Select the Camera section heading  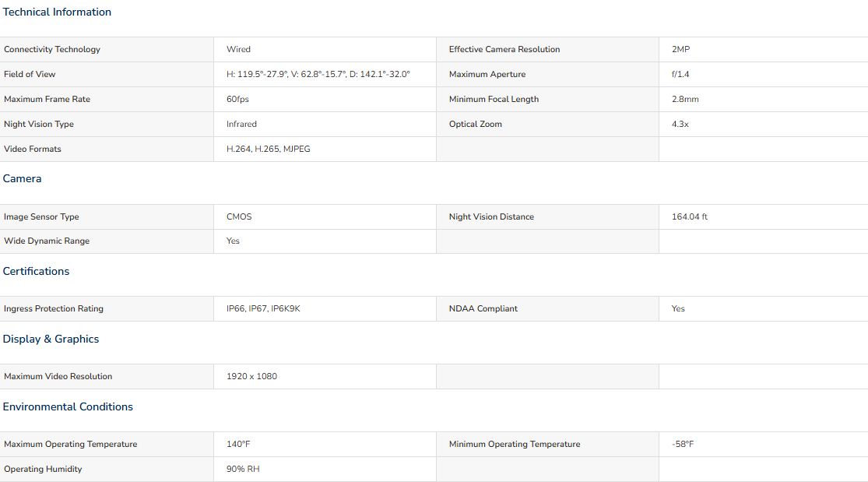22,179
